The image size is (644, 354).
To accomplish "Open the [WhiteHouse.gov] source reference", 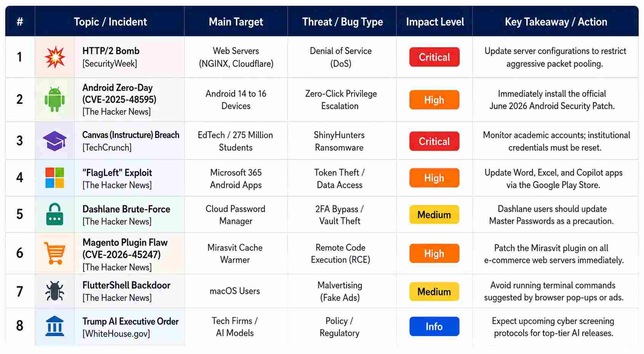I will pyautogui.click(x=116, y=334).
